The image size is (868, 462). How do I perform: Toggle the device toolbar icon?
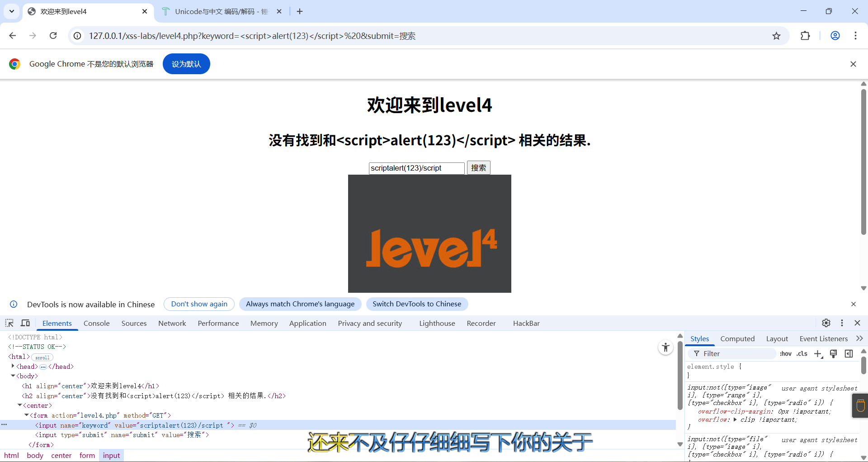(25, 323)
